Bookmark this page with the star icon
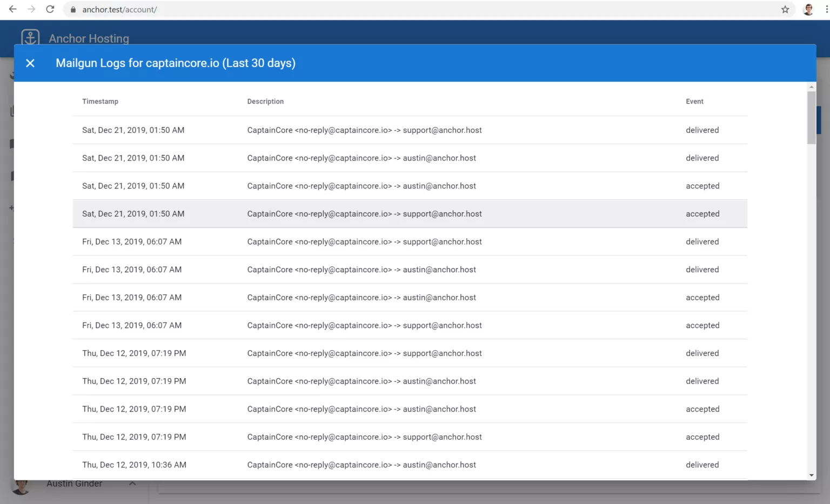The height and width of the screenshot is (504, 830). (x=785, y=9)
